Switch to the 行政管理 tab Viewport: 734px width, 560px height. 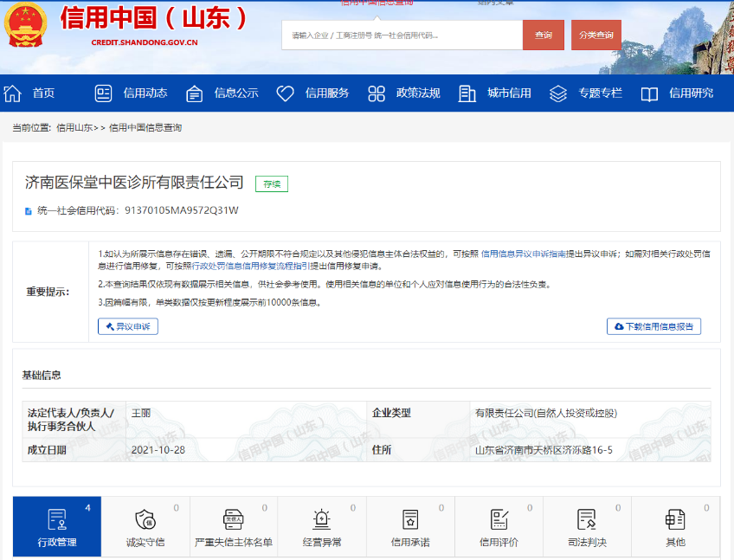pos(57,526)
